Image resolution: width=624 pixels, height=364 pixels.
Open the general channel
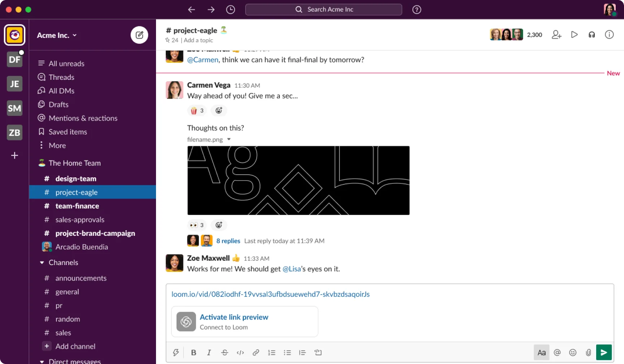(92, 292)
